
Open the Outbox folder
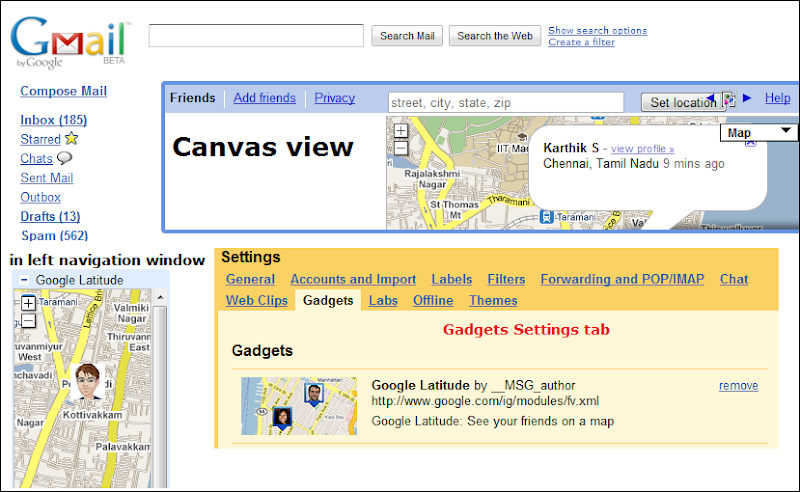40,198
